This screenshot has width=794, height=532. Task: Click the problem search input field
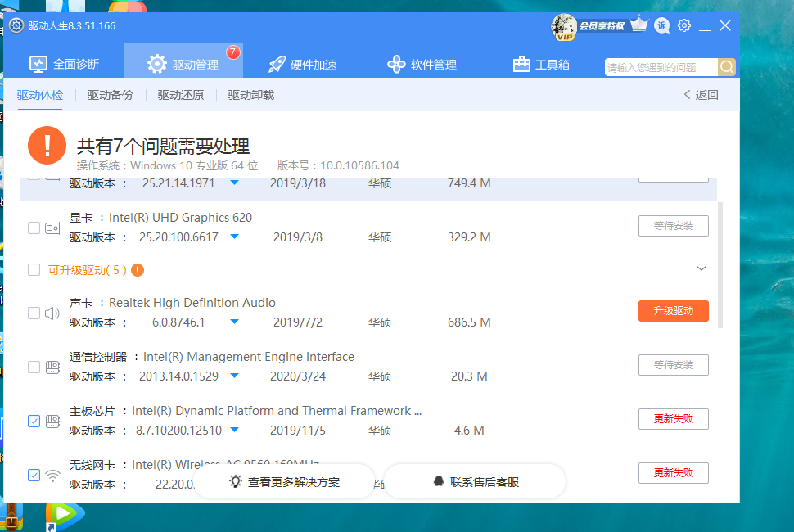pyautogui.click(x=661, y=67)
